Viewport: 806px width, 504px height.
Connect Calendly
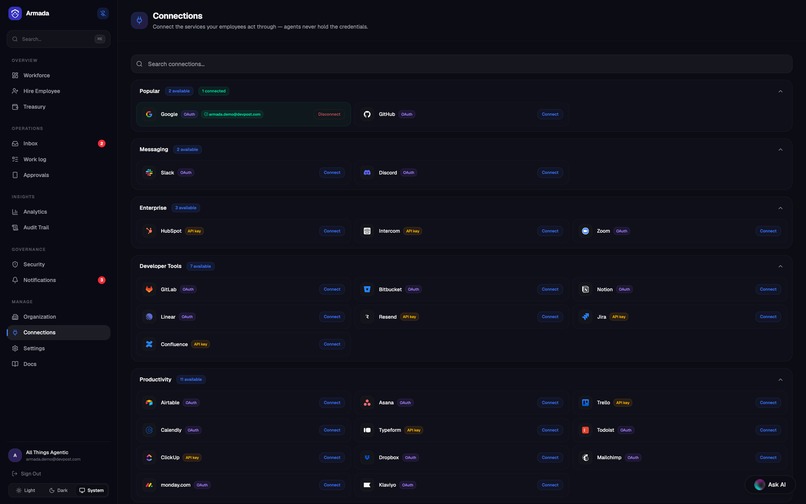[x=332, y=430]
